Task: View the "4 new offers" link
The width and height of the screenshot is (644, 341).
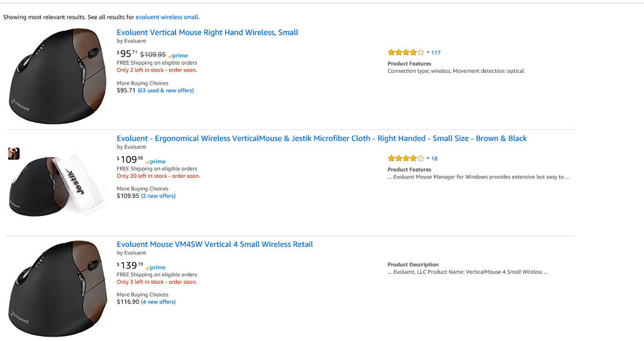Action: pyautogui.click(x=158, y=302)
